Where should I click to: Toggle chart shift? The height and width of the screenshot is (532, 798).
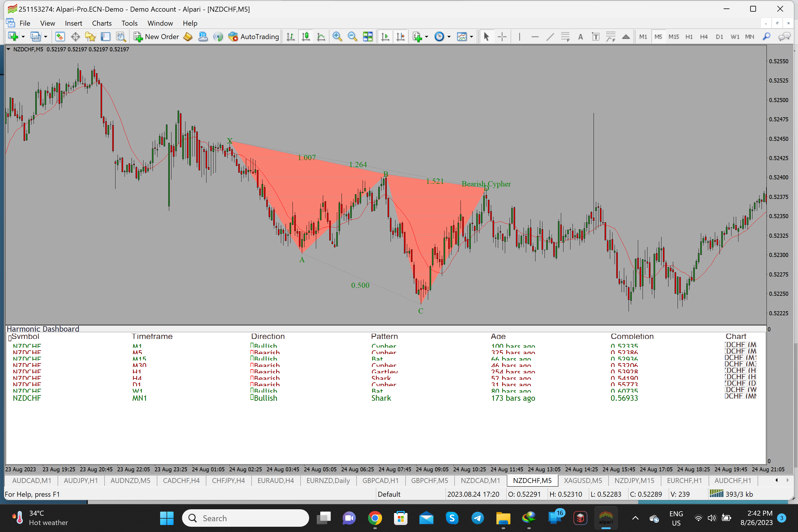tap(401, 37)
